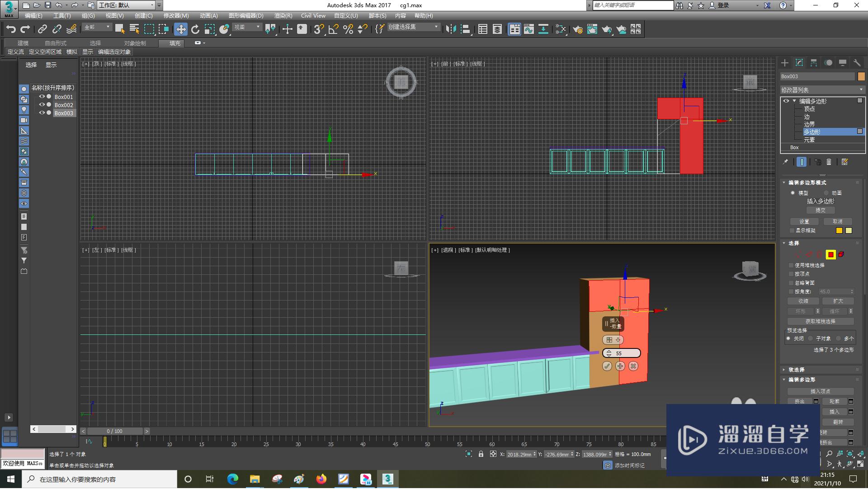The image size is (868, 489).
Task: Click the Render Setup icon in toolbar
Action: (x=576, y=29)
